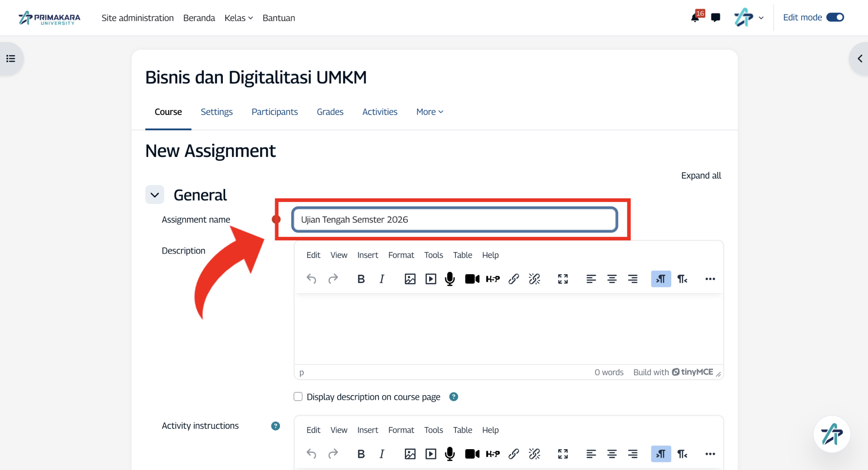Screen dimensions: 868x470
Task: Open help for Activity instructions
Action: click(x=276, y=426)
